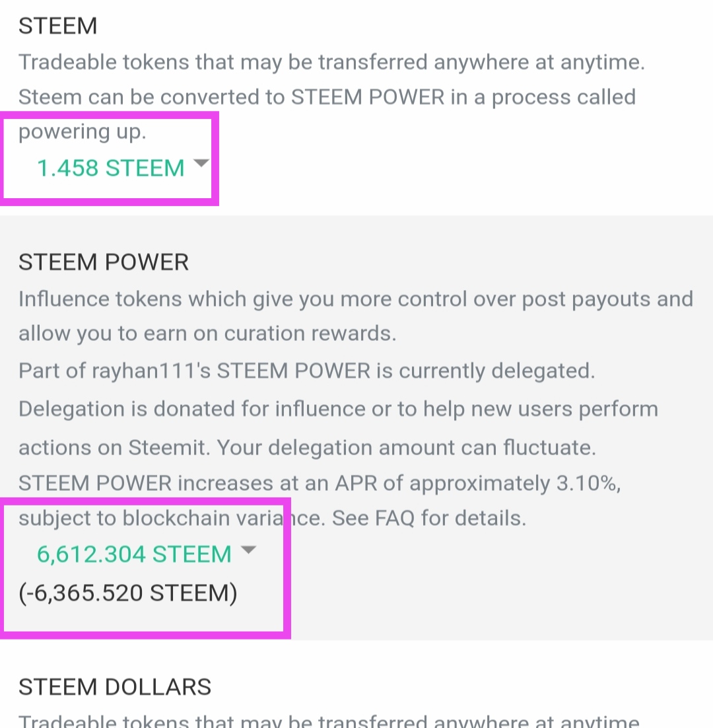The height and width of the screenshot is (728, 713).
Task: Click "Your delegation amount can fluctuate" sentence
Action: pyautogui.click(x=406, y=448)
